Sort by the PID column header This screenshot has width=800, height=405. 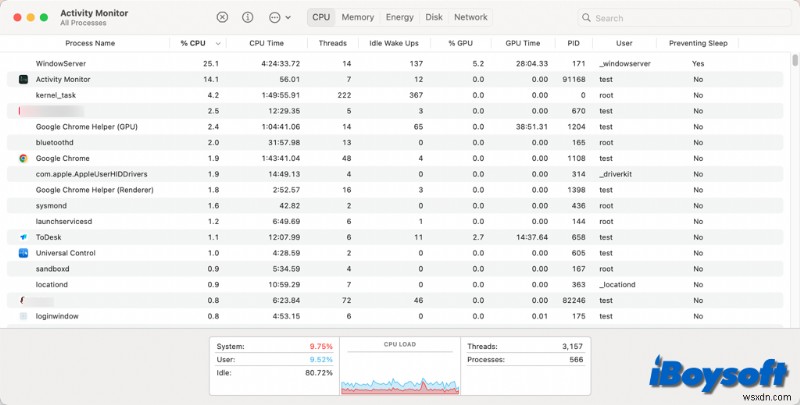(573, 43)
